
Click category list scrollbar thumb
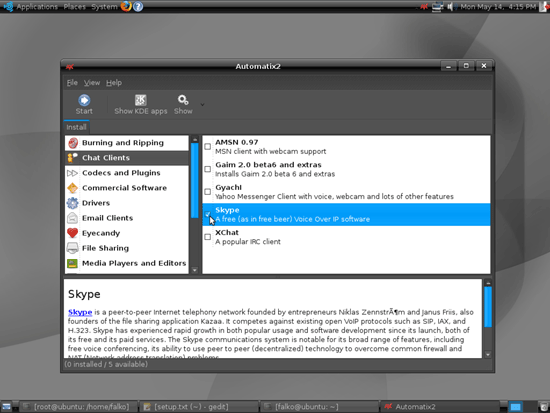(x=195, y=180)
